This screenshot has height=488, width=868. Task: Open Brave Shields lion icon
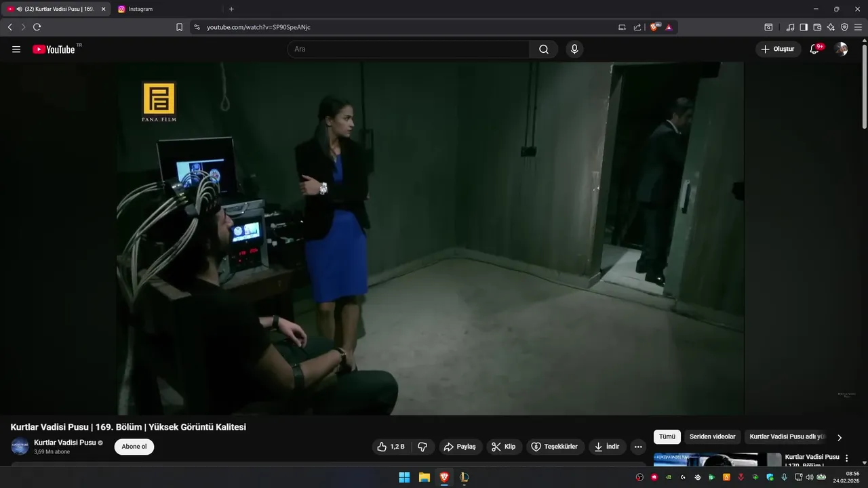[x=654, y=27]
